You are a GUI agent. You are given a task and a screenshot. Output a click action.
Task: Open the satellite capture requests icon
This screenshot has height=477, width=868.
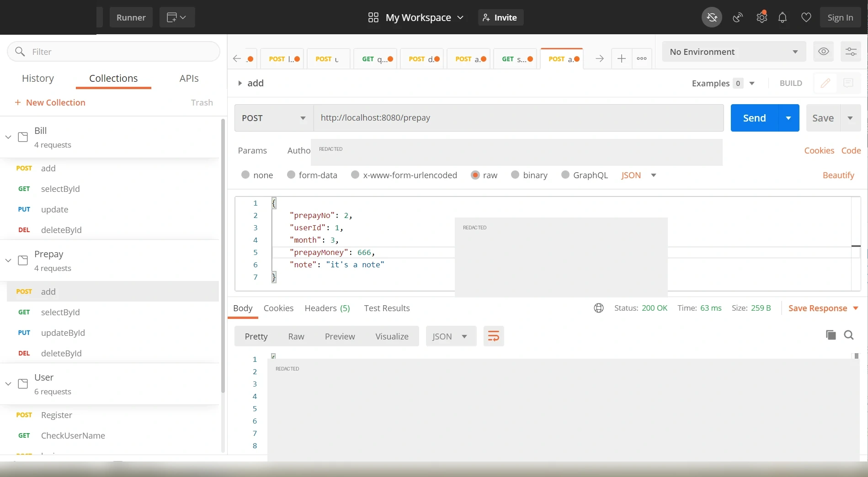tap(738, 17)
